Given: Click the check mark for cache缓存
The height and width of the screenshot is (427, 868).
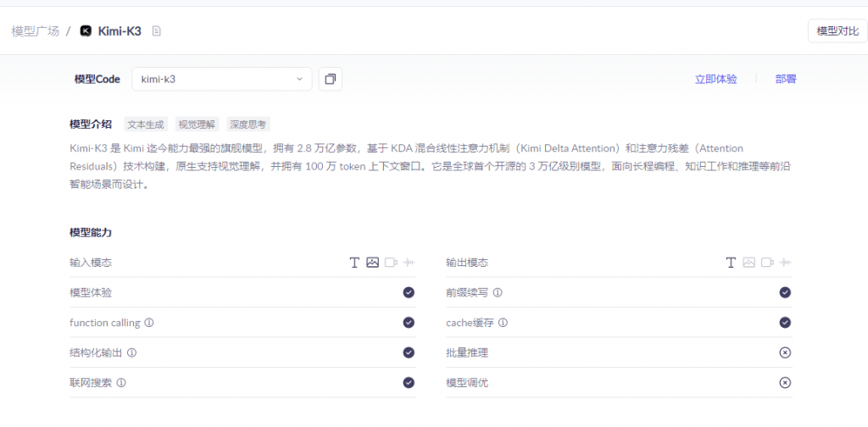Looking at the screenshot, I should tap(785, 323).
